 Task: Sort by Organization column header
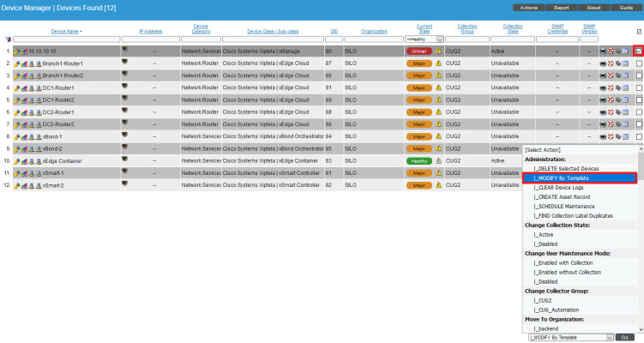374,32
